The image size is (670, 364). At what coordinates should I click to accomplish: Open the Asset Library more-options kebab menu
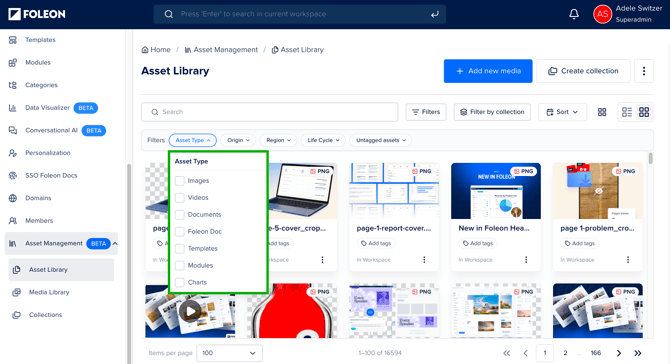point(644,71)
